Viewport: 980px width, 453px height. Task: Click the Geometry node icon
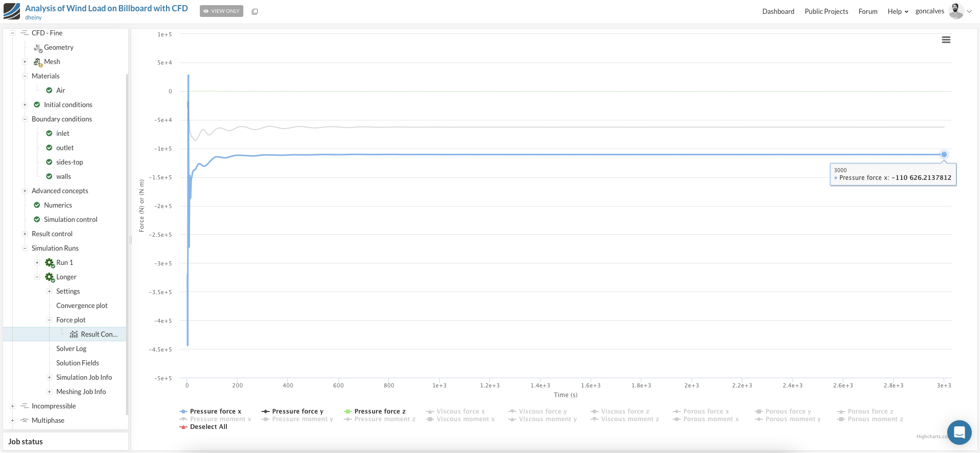38,48
